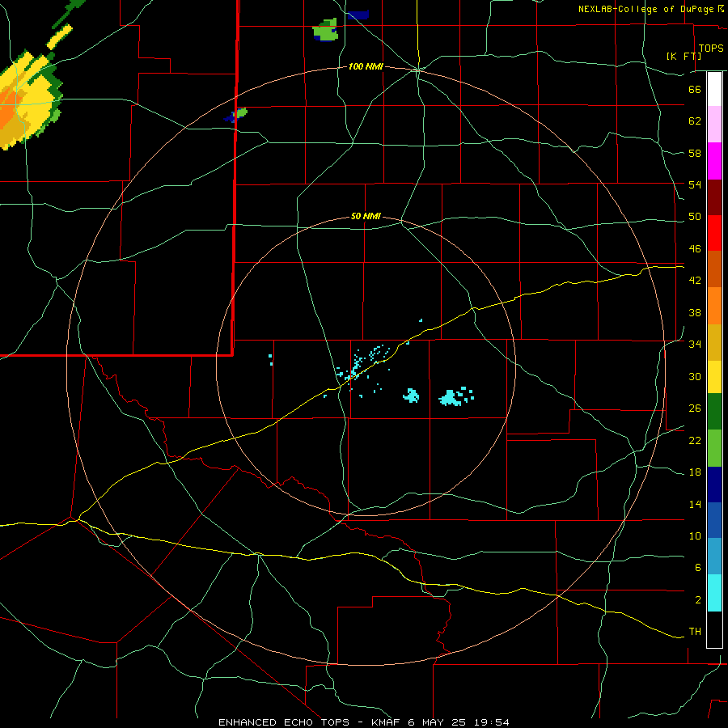Click the TH label in the legend
Screen dimensions: 728x728
click(x=695, y=632)
